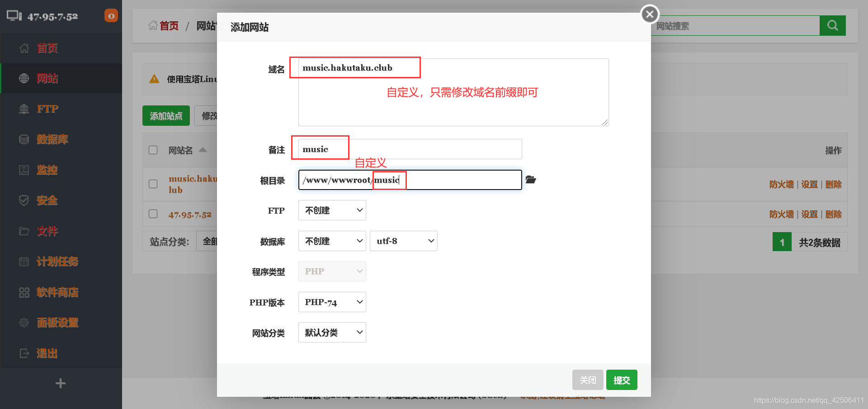Click the orange notification badge showing 0
This screenshot has width=868, height=409.
click(x=111, y=16)
